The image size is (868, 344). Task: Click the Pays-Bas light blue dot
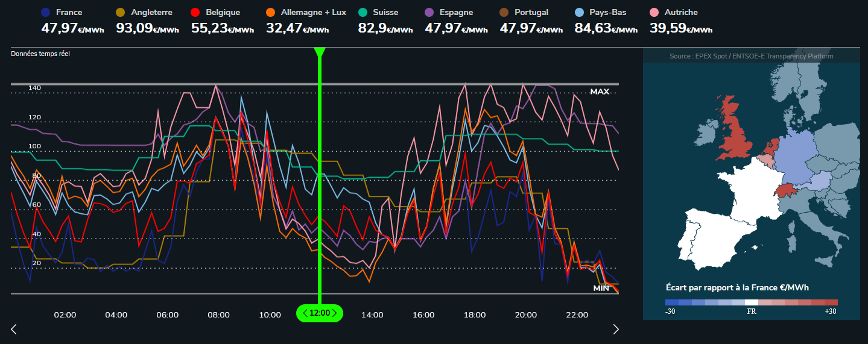579,12
